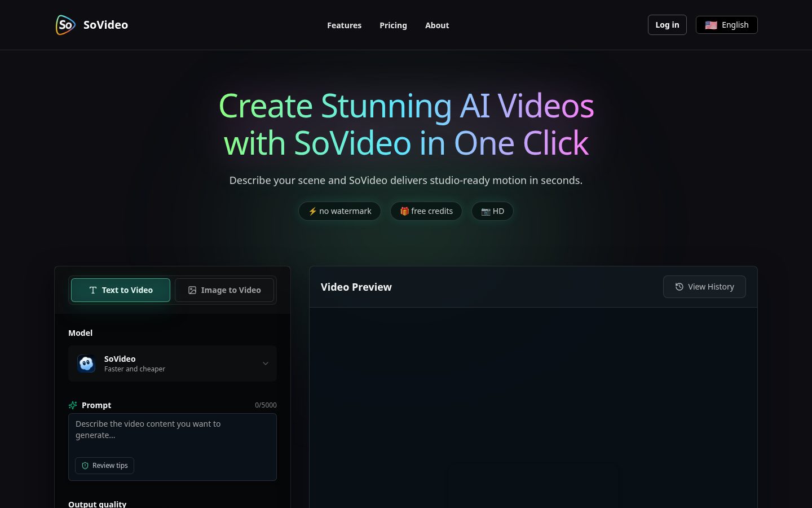The image size is (812, 508).
Task: Click the SoVideo brand name text
Action: point(105,25)
